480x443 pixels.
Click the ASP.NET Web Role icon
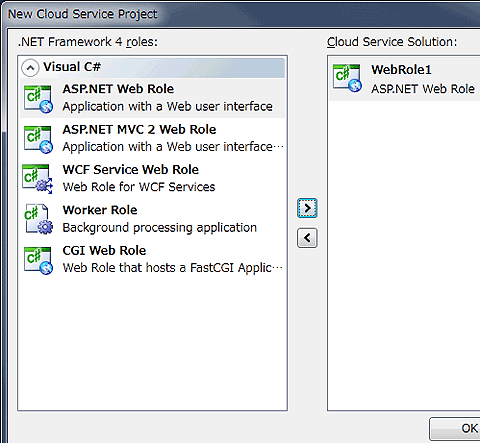[38, 99]
